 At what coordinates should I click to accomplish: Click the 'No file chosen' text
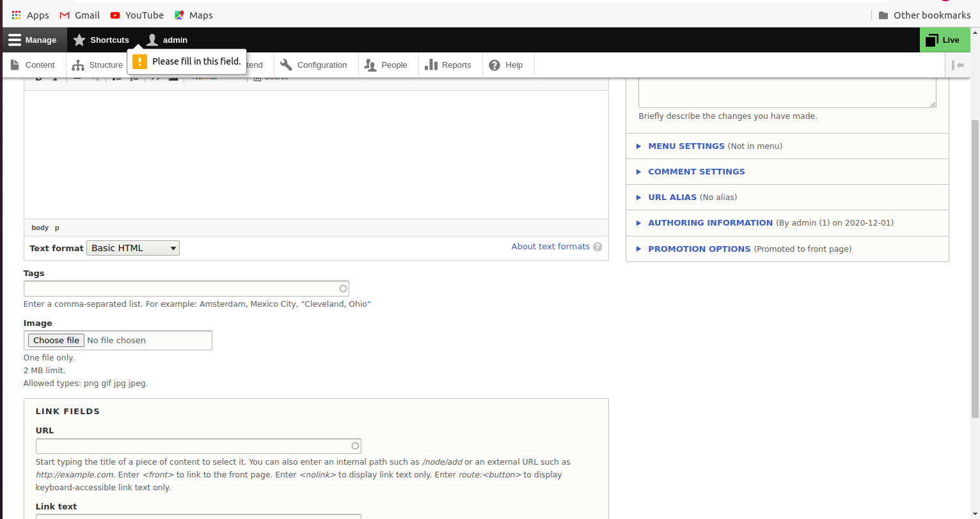[116, 340]
